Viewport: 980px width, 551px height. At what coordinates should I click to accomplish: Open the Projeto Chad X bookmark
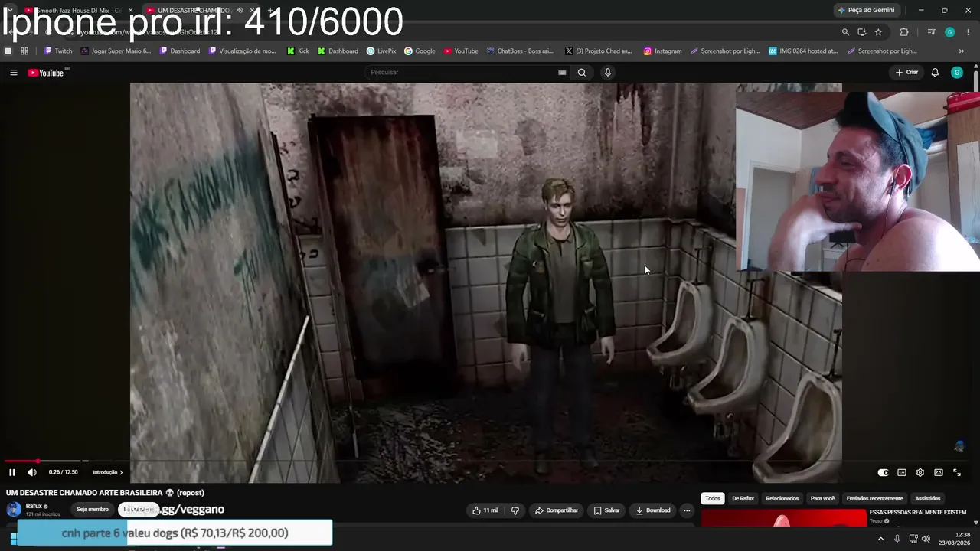597,51
